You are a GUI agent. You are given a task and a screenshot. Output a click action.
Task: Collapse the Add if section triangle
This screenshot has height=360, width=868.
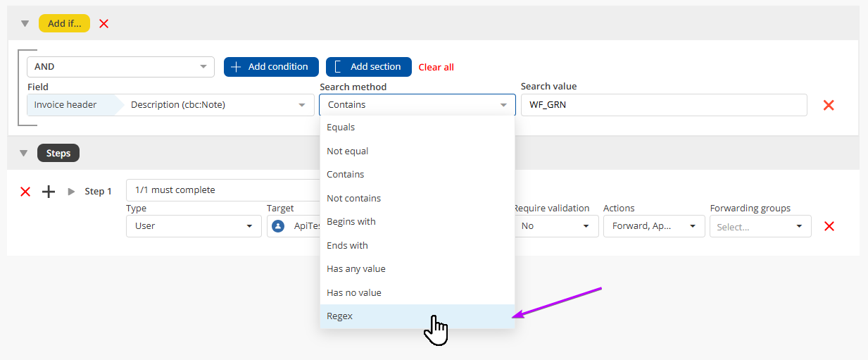coord(25,23)
